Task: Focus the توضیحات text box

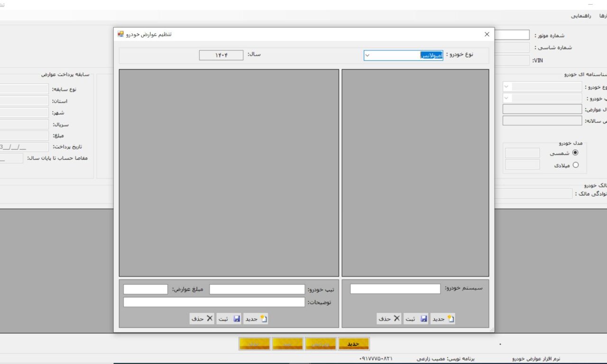Action: tap(214, 302)
